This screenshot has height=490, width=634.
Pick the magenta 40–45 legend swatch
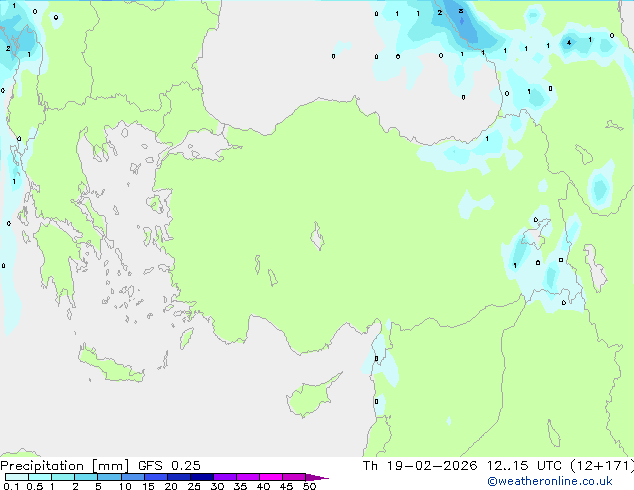click(271, 477)
